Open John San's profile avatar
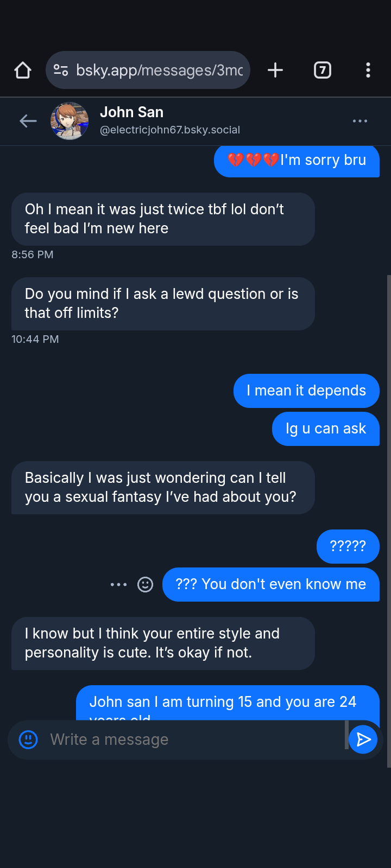This screenshot has width=391, height=868. point(70,121)
